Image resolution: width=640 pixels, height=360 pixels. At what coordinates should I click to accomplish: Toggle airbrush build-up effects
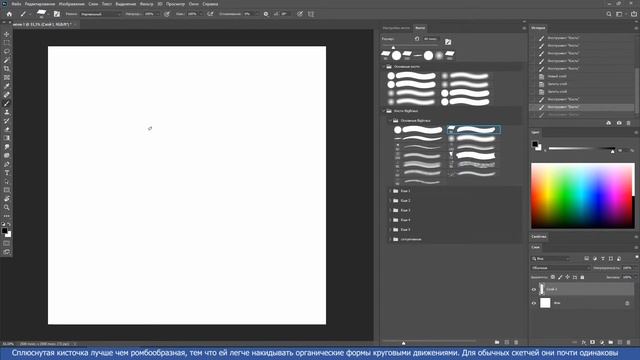210,14
